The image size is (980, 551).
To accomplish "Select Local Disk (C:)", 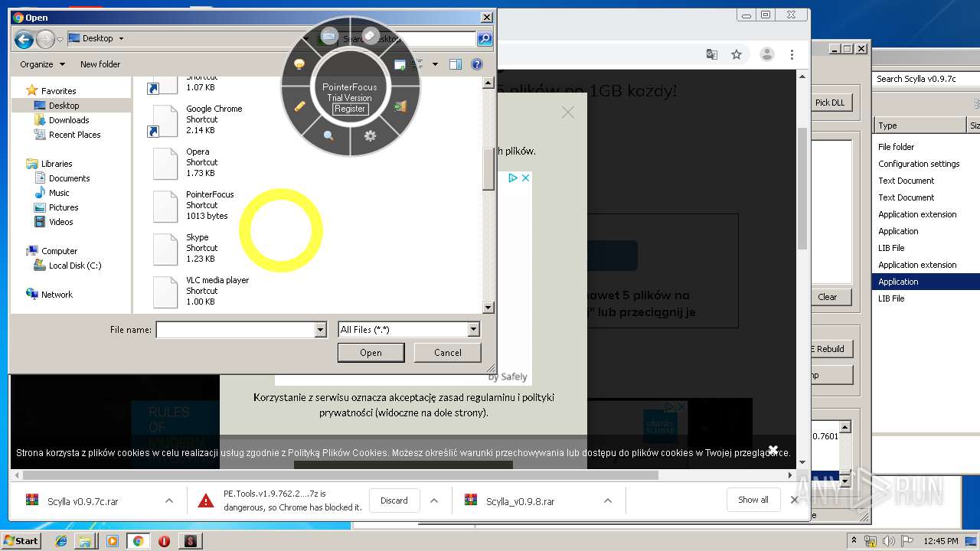I will click(x=74, y=265).
